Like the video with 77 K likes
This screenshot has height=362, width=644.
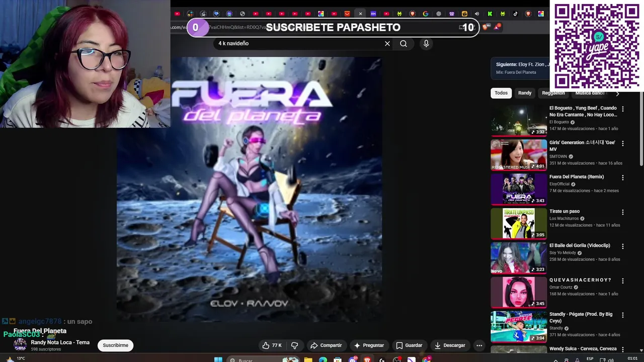272,345
